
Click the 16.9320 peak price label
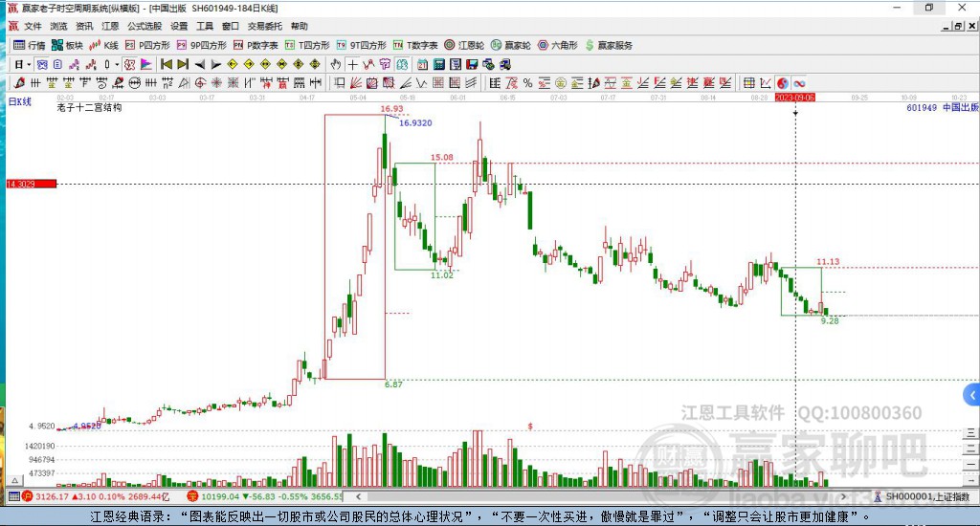click(x=415, y=123)
